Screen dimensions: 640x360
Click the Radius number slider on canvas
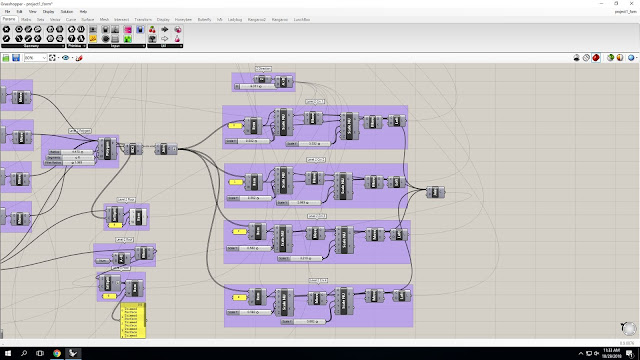point(72,152)
